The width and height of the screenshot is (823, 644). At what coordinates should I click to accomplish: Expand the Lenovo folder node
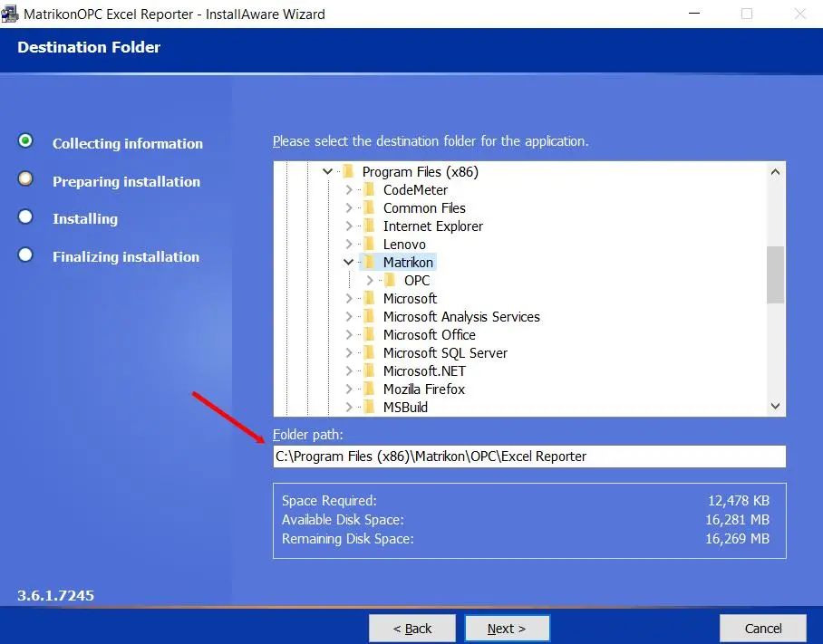[349, 244]
